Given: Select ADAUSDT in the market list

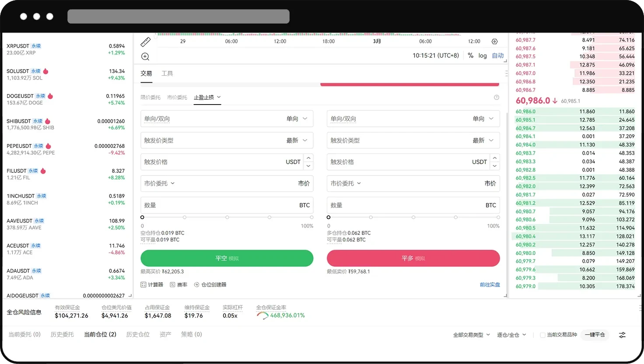Looking at the screenshot, I should [x=66, y=274].
